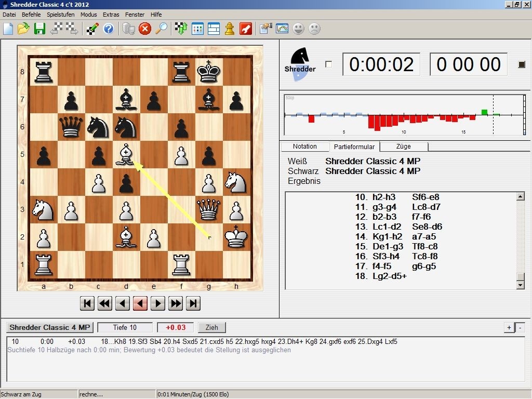Click the happy smiley face icon
The image size is (532, 399).
[299, 29]
